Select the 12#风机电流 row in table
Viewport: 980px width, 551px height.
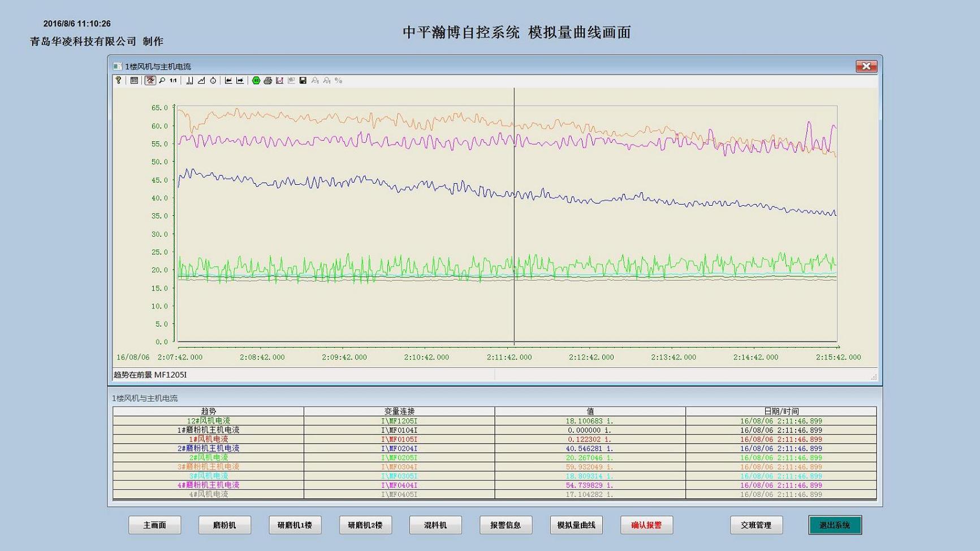208,421
